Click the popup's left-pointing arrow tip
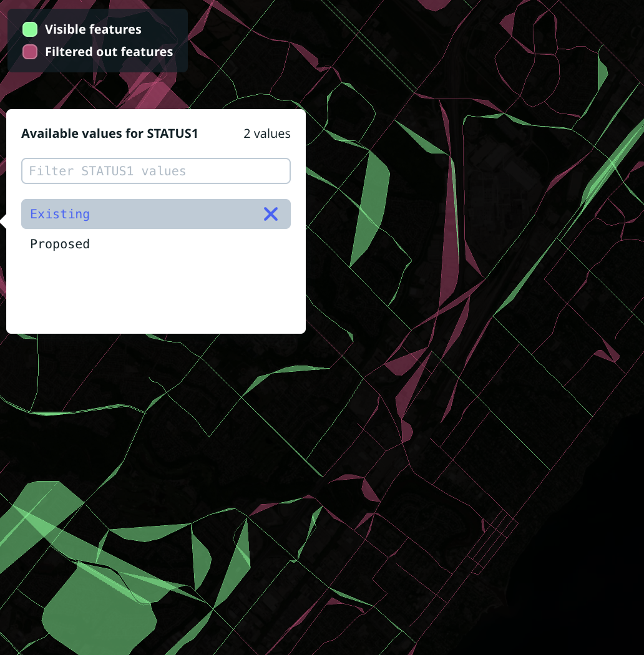 (3, 220)
